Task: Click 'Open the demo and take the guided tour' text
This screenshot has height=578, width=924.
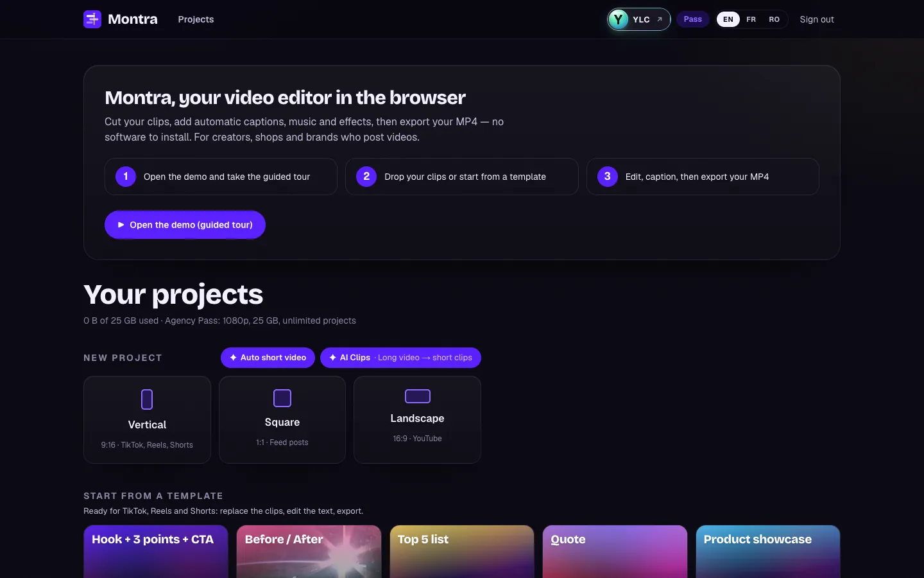Action: 227,177
